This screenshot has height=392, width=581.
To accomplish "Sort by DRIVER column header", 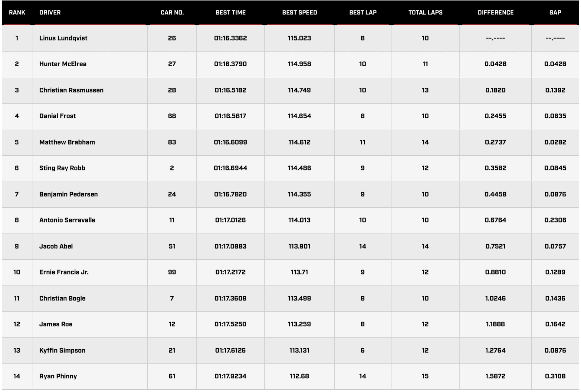I will (50, 13).
